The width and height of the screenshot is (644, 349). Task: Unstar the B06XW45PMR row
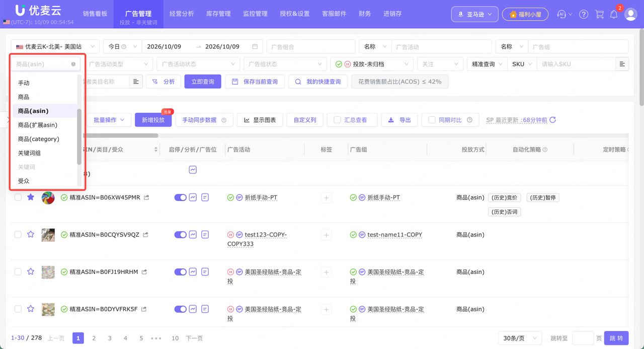[31, 197]
